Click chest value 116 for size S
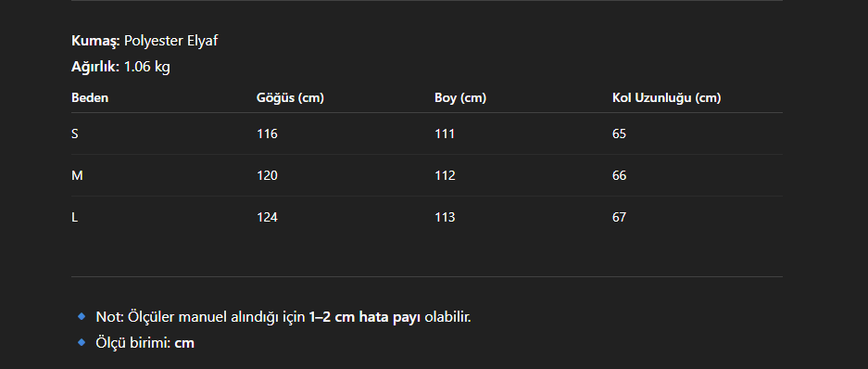Screen dimensions: 868x369 tap(268, 134)
